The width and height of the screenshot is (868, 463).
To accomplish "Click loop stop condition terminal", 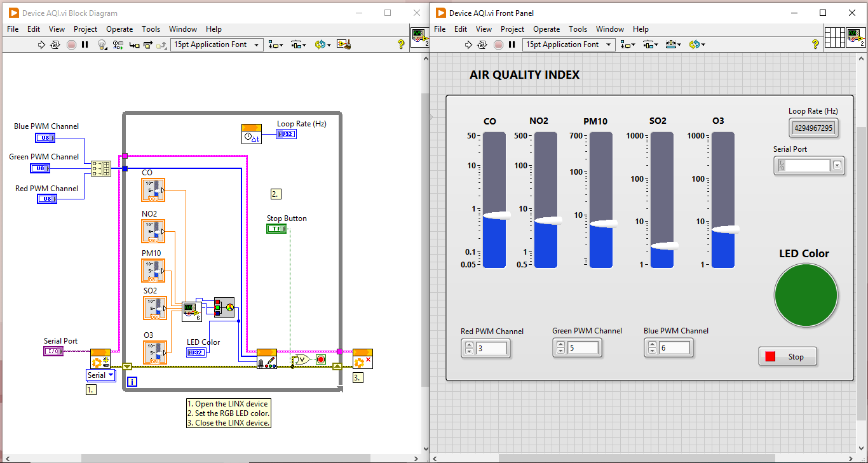I will tap(320, 359).
